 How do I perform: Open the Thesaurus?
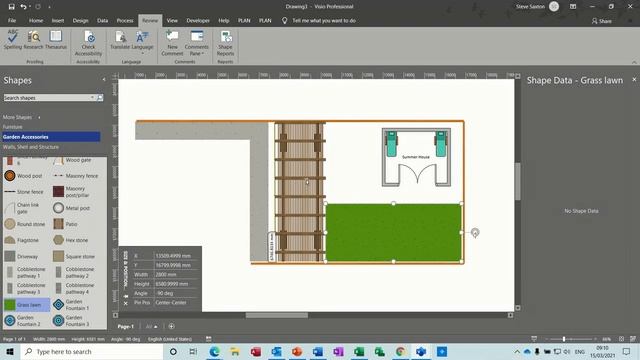point(56,40)
